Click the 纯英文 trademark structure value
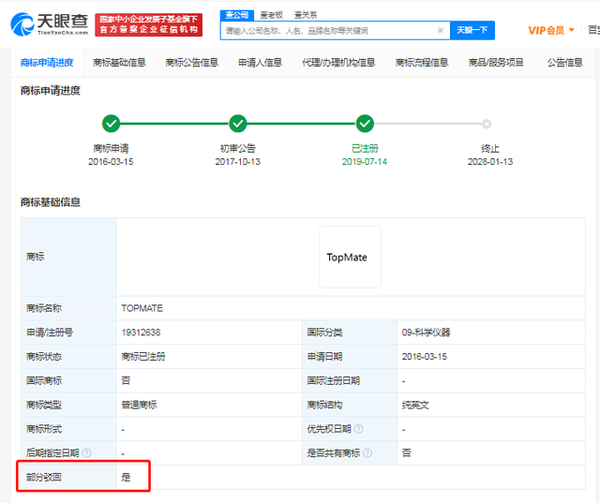The height and width of the screenshot is (503, 600). tap(415, 405)
